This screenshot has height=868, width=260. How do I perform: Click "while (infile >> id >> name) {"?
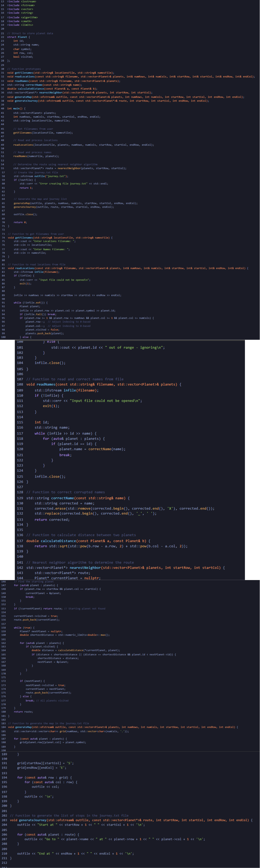(65, 434)
